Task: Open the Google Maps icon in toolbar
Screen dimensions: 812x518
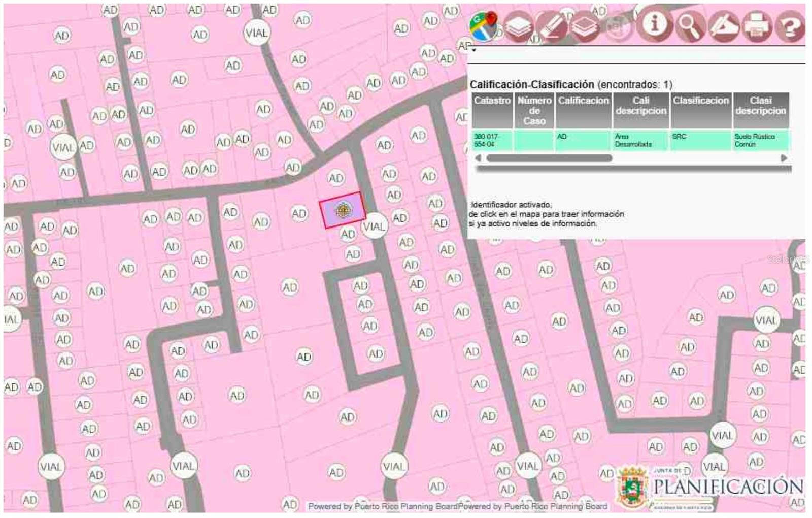Action: 483,26
